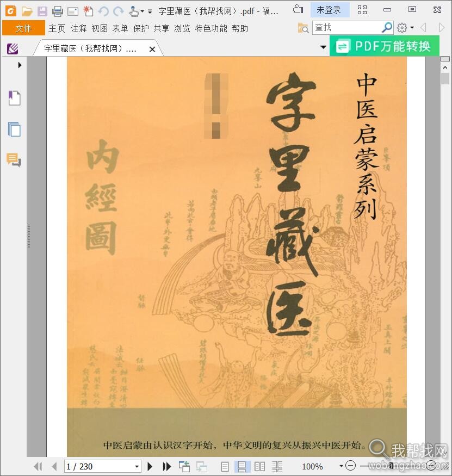Open the quick access toolbar customize arrow
Image resolution: width=452 pixels, height=476 pixels.
coord(150,12)
